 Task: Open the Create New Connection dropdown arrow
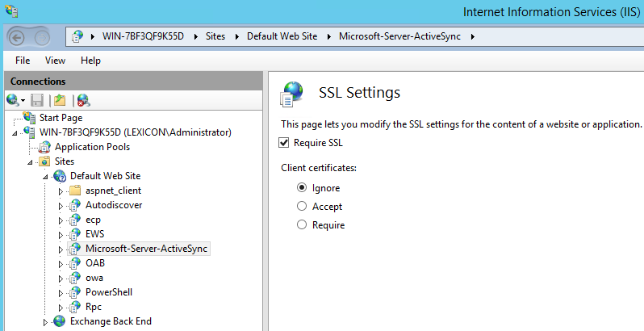coord(23,101)
